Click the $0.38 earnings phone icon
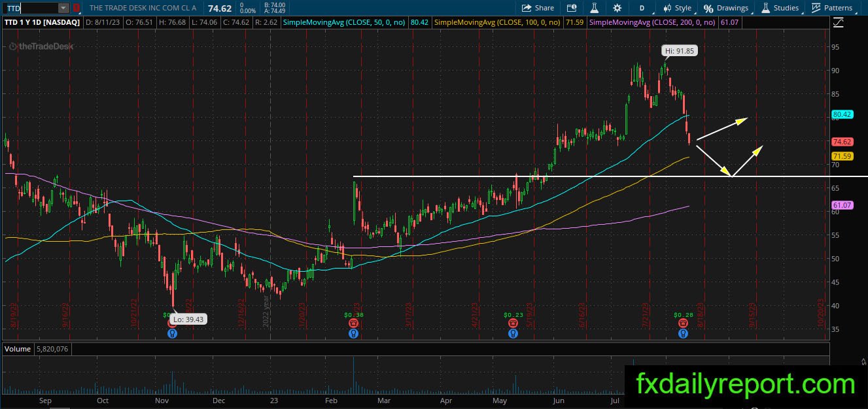The image size is (868, 409). pyautogui.click(x=353, y=323)
